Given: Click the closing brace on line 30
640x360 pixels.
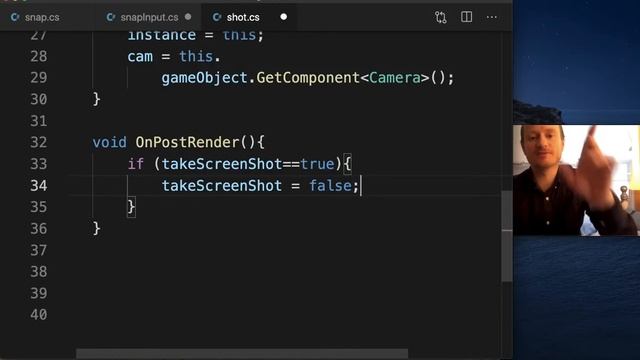Looking at the screenshot, I should pyautogui.click(x=97, y=99).
